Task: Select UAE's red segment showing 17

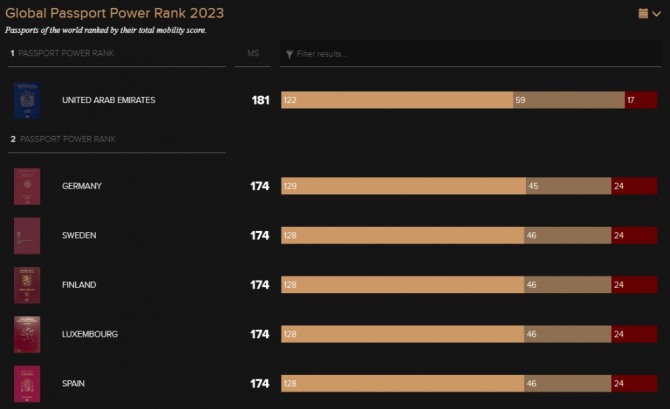Action: pos(641,100)
